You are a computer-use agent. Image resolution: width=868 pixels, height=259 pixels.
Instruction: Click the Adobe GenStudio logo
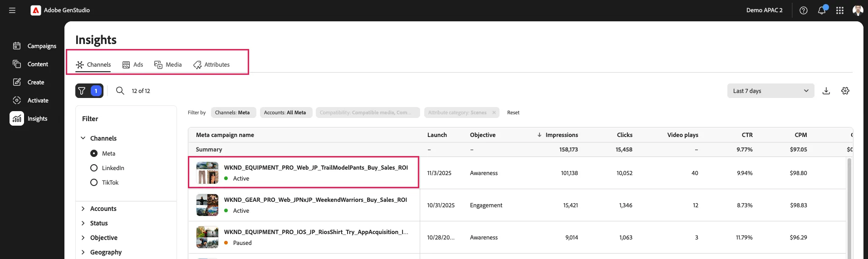tap(36, 10)
